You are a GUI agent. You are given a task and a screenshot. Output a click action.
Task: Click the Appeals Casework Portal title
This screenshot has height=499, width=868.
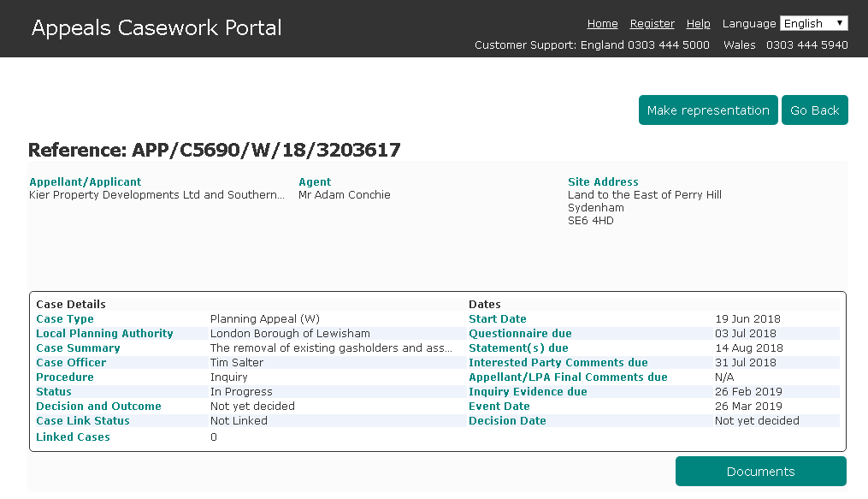[156, 27]
